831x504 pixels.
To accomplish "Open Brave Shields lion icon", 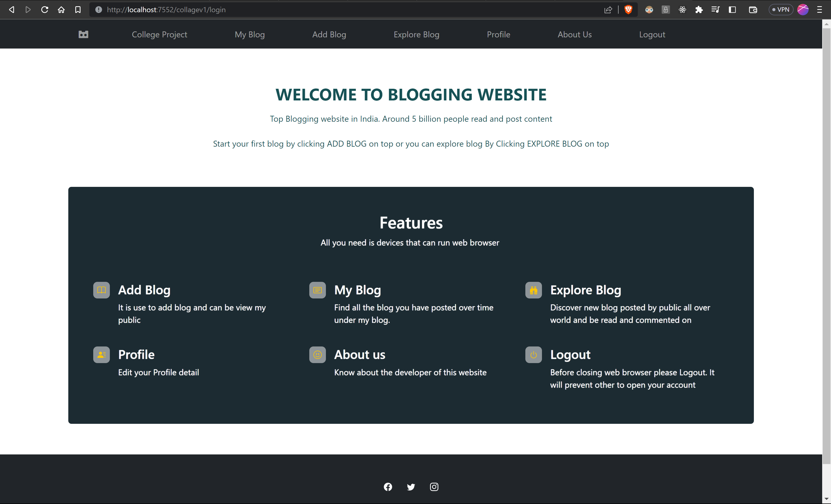I will pyautogui.click(x=628, y=9).
